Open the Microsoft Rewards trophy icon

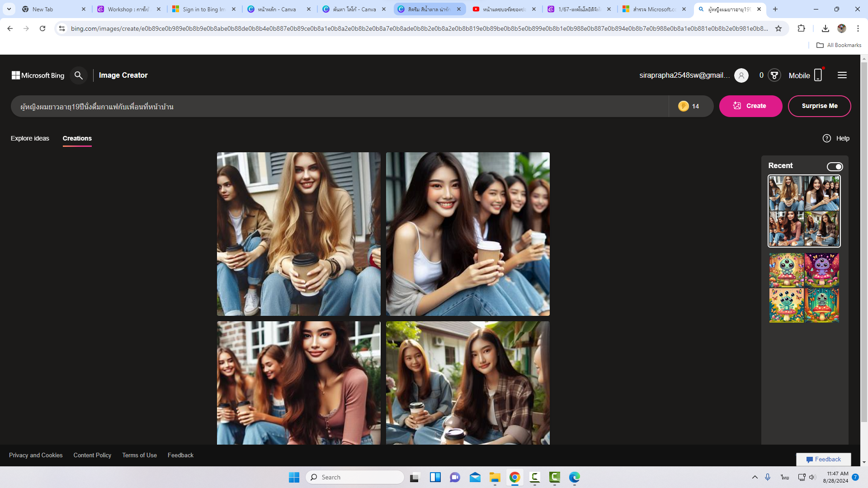(774, 75)
